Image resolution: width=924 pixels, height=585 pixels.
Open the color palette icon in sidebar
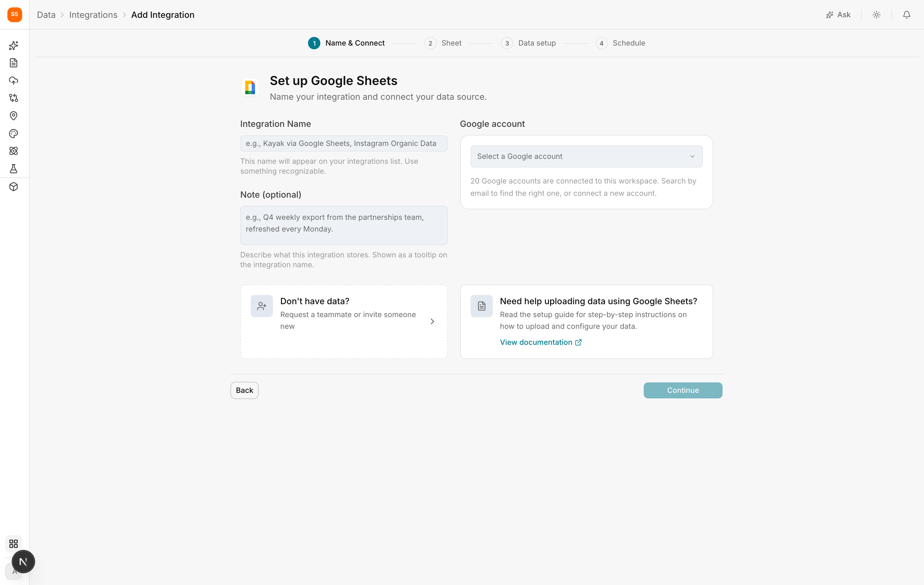[x=14, y=134]
